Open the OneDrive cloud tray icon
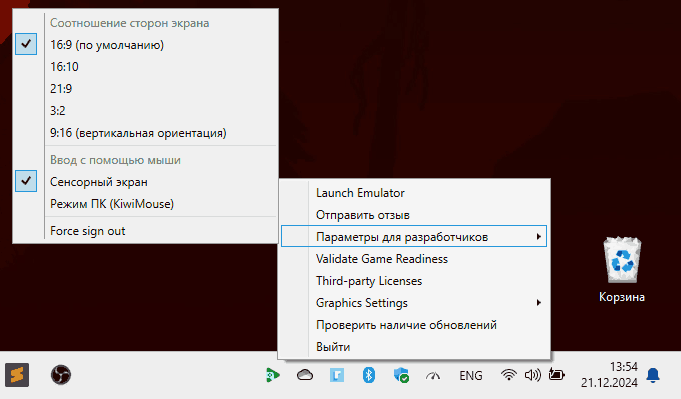 (x=305, y=375)
